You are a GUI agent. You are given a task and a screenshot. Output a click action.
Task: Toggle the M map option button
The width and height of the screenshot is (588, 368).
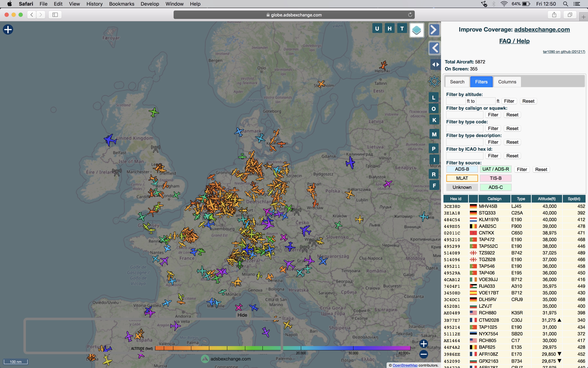tap(434, 134)
